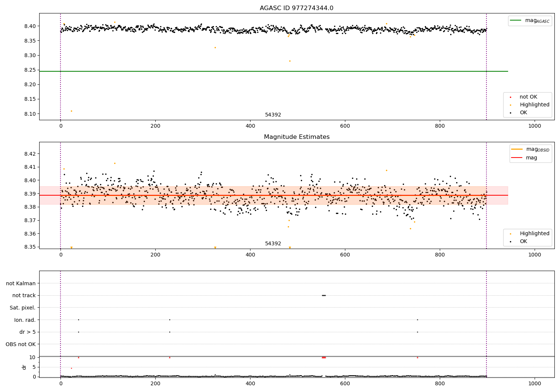Select the mag AGASC legend entry

tap(530, 21)
